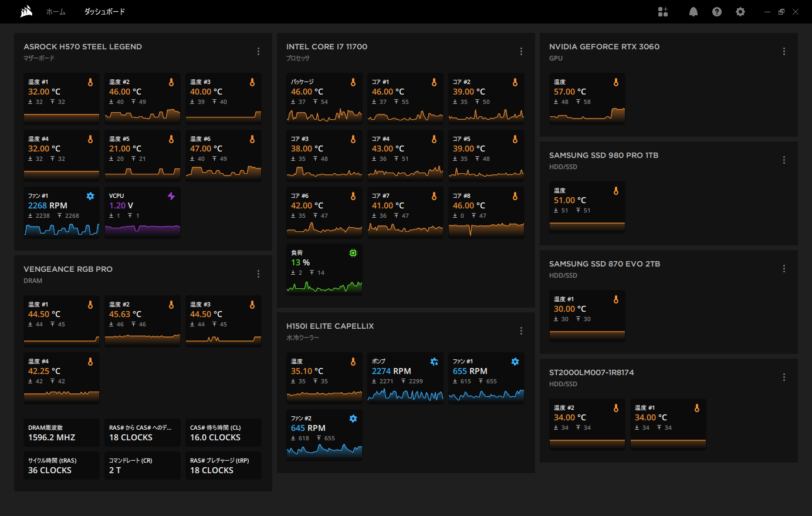Click lightning bolt icon on VCPU tile
The height and width of the screenshot is (516, 812).
[171, 196]
